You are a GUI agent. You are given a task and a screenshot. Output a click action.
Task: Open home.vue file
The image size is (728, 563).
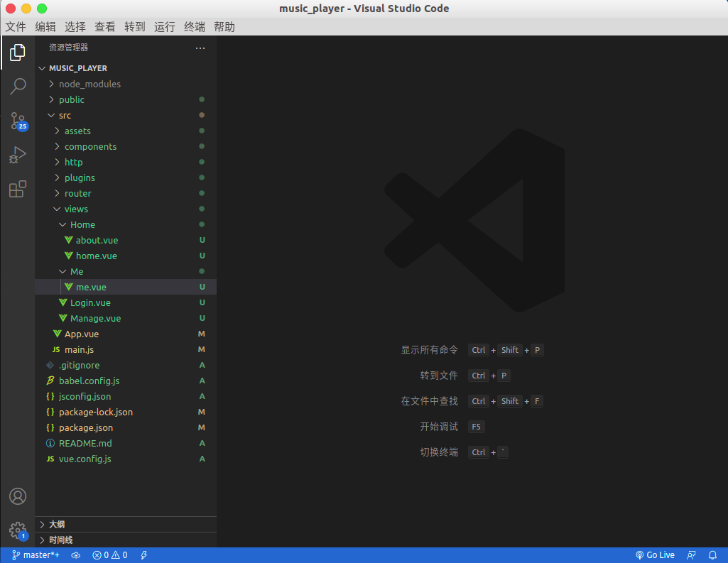point(126,256)
